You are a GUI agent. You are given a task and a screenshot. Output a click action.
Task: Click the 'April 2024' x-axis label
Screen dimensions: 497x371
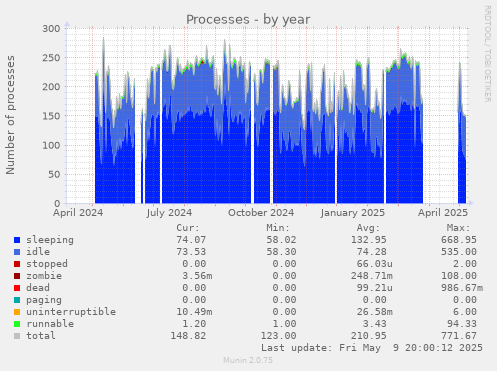click(78, 213)
